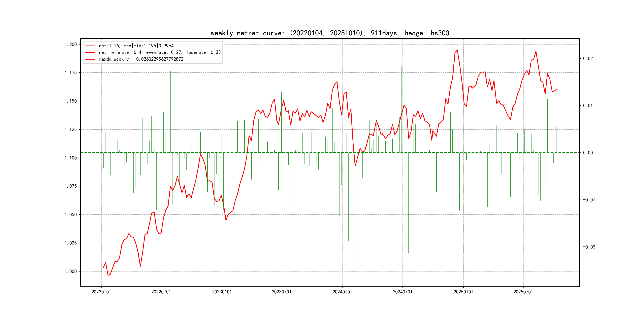Screen dimensions: 644x322
Task: Click the 1.100 left y-axis label
Action: 71,158
